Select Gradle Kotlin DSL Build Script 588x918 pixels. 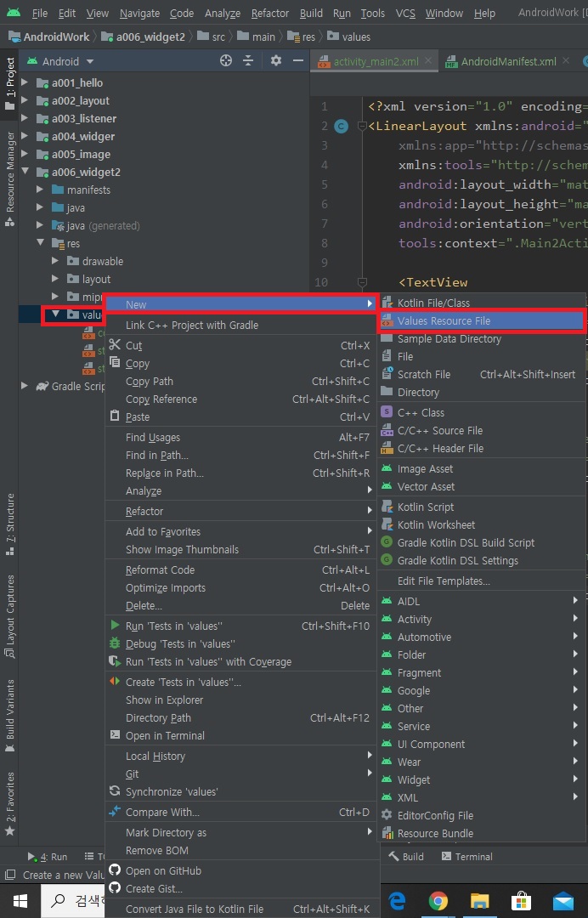pyautogui.click(x=482, y=542)
